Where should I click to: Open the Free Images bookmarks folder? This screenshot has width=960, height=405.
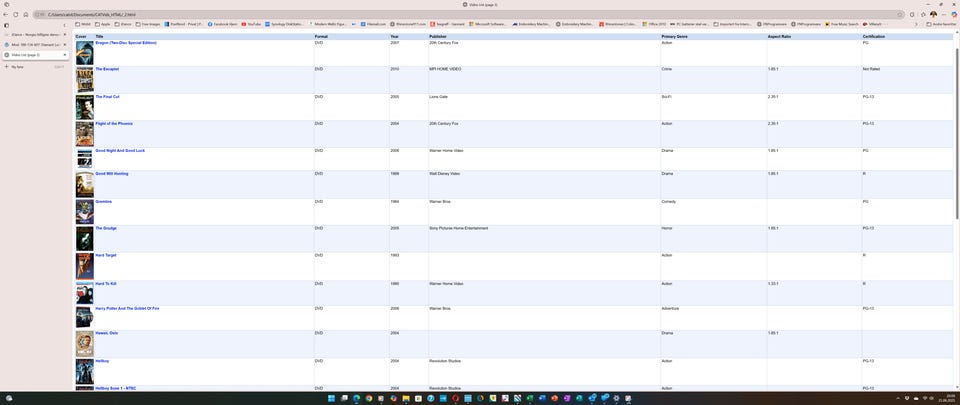pyautogui.click(x=148, y=24)
